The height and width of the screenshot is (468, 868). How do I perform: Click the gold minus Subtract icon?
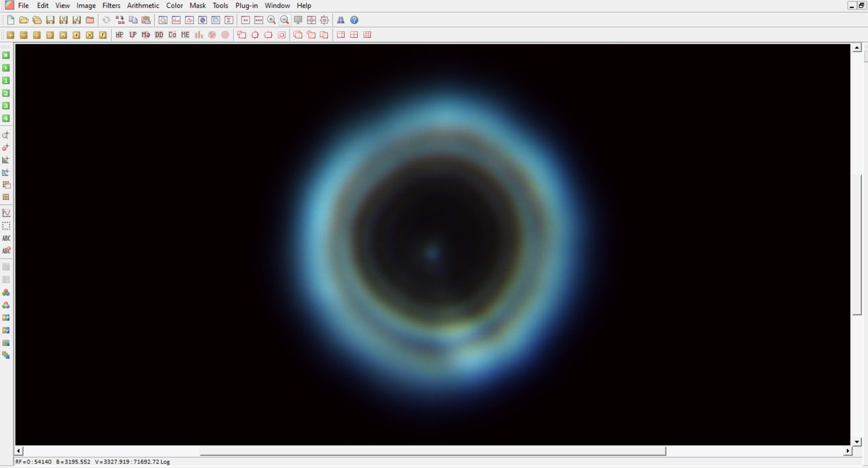(x=24, y=35)
